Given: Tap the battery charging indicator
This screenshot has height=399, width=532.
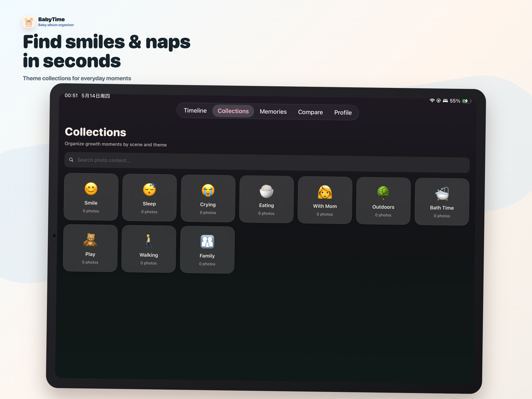Looking at the screenshot, I should (x=467, y=101).
